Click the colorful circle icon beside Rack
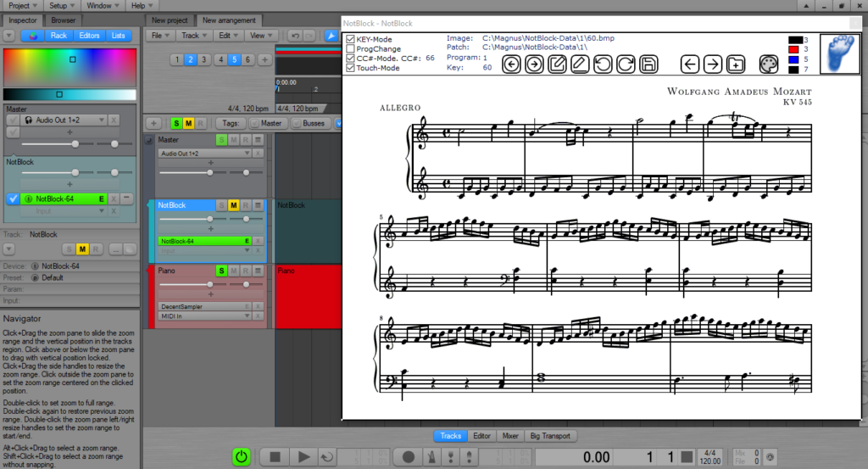Image resolution: width=868 pixels, height=469 pixels. pos(33,36)
